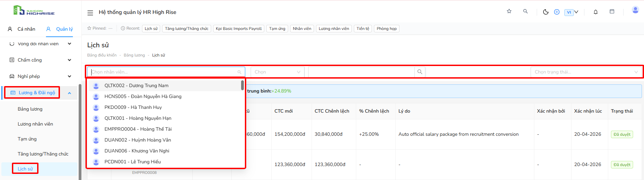
Task: Click the Chấm công sidebar icon
Action: pos(12,60)
